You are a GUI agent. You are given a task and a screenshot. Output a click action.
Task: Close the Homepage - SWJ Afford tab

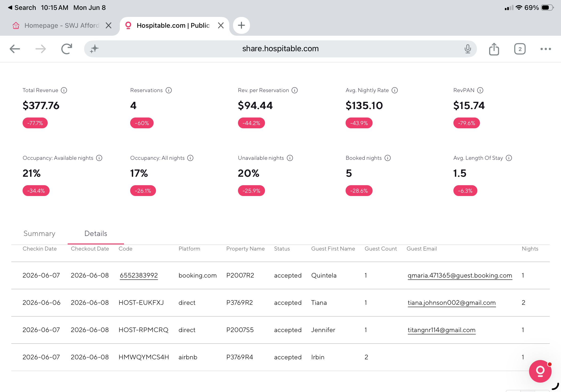[109, 25]
